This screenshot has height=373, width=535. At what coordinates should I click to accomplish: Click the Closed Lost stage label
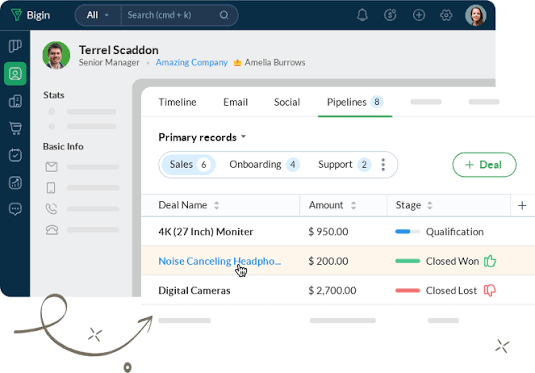click(x=451, y=290)
